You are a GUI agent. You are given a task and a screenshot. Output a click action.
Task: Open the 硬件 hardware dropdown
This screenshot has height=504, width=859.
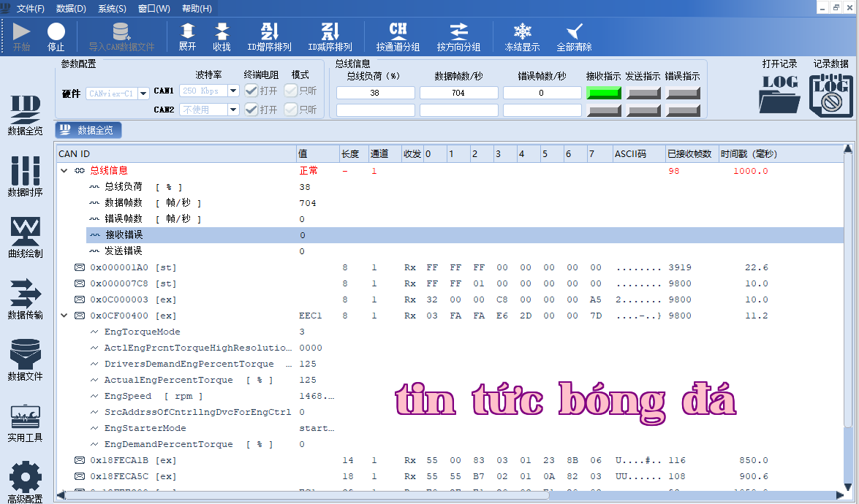click(143, 93)
